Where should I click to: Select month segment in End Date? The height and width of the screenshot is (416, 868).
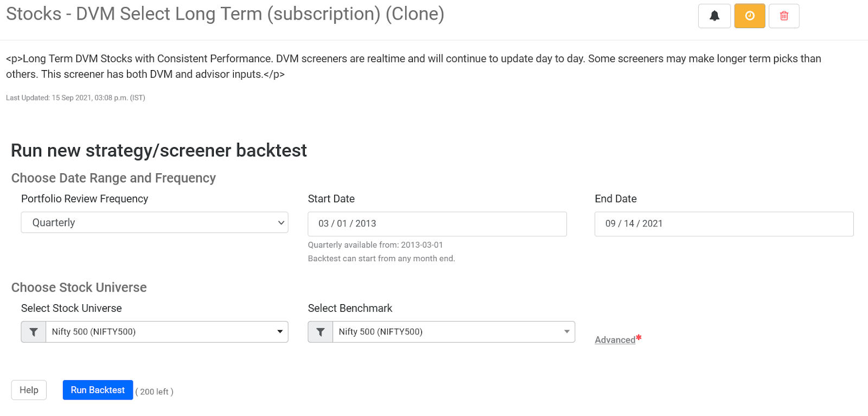[610, 224]
